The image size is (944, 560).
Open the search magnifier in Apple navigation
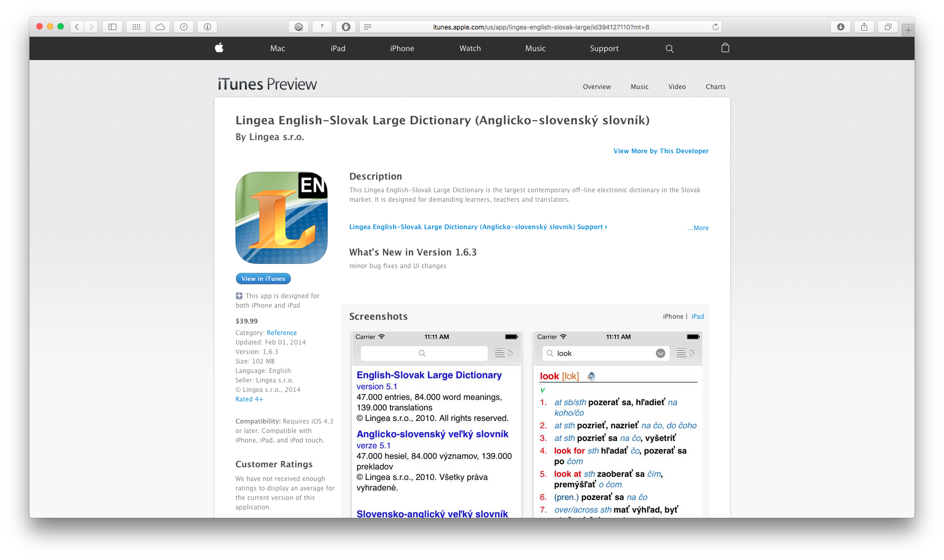pyautogui.click(x=670, y=48)
